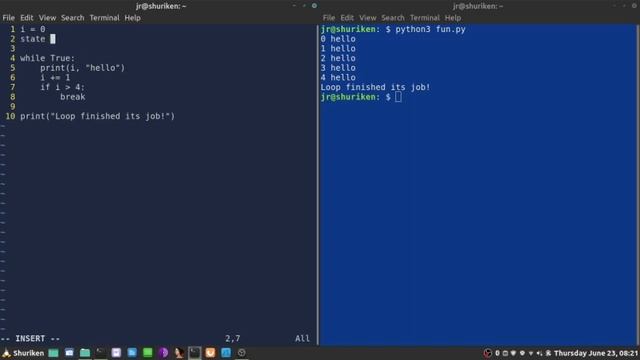Launch terminal from icon beside the folder

tap(100, 353)
